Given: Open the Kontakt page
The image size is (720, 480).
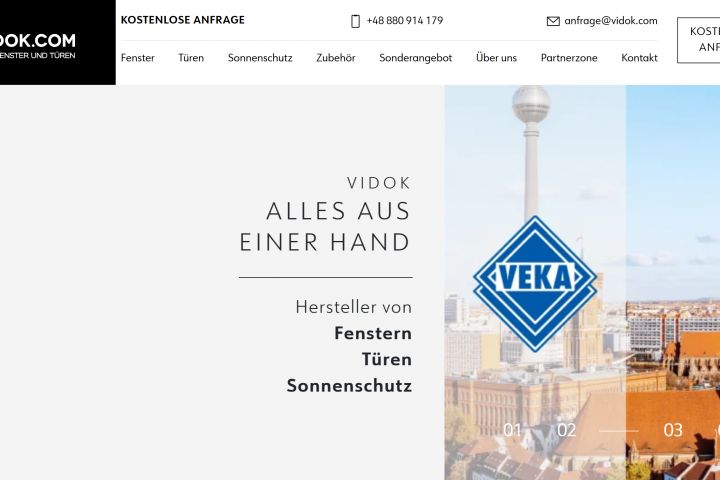Looking at the screenshot, I should [x=639, y=58].
